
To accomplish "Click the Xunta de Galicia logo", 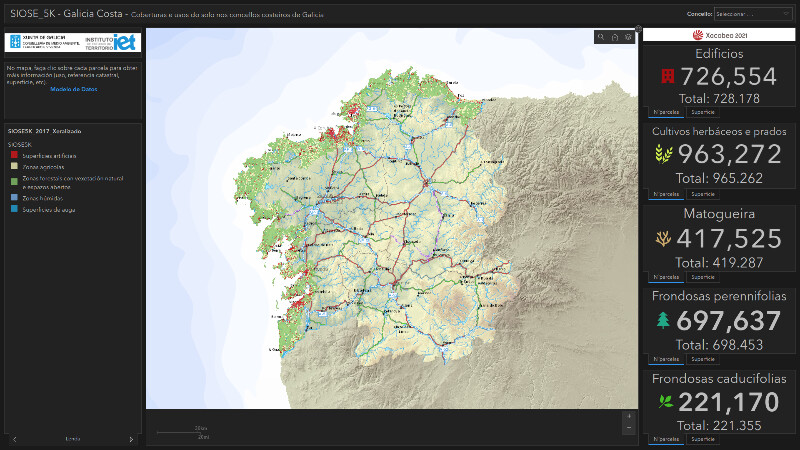I will 39,42.
